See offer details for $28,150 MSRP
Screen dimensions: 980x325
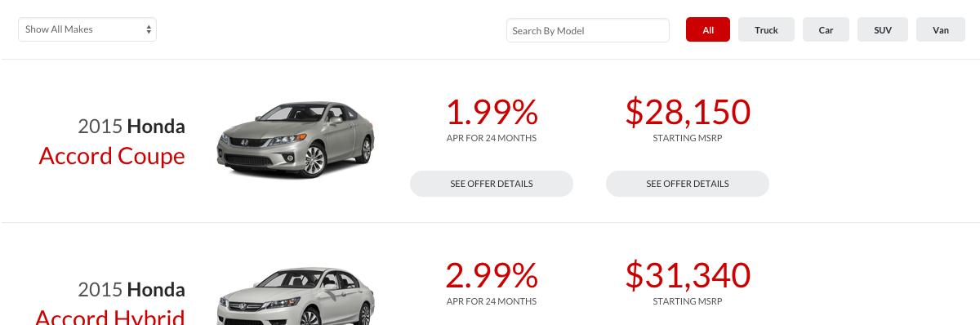pos(688,184)
